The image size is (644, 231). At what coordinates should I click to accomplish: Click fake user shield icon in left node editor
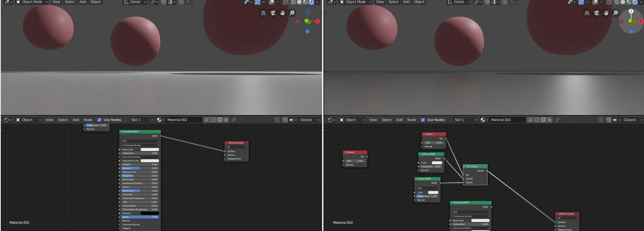(213, 120)
